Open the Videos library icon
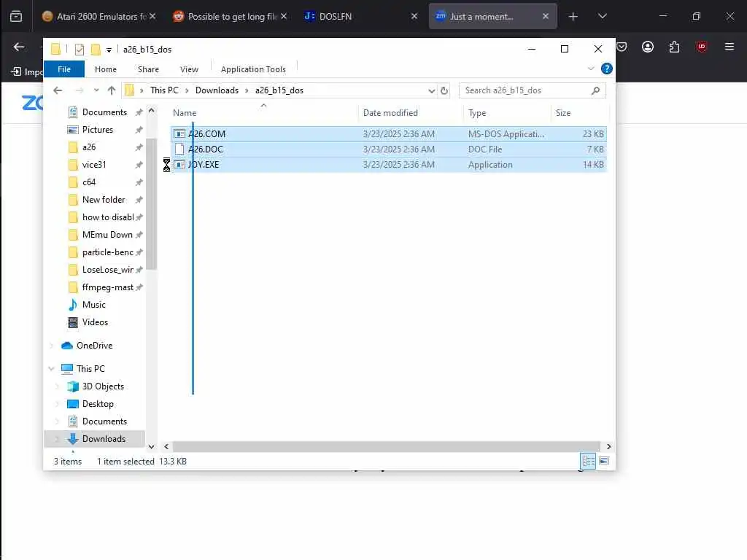This screenshot has width=747, height=560. 73,322
